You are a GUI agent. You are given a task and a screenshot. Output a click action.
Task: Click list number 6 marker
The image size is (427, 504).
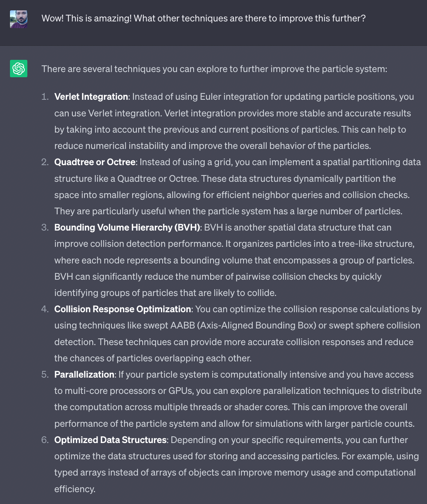(x=45, y=440)
